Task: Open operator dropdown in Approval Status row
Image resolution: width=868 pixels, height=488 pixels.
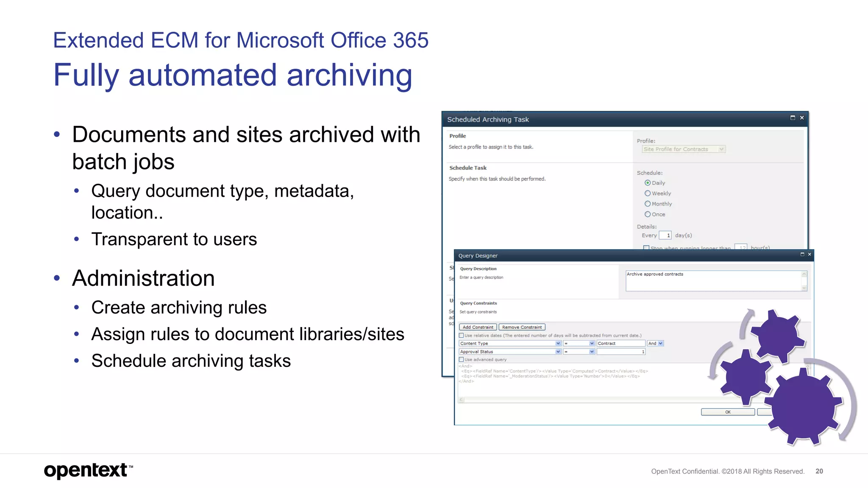Action: 592,352
